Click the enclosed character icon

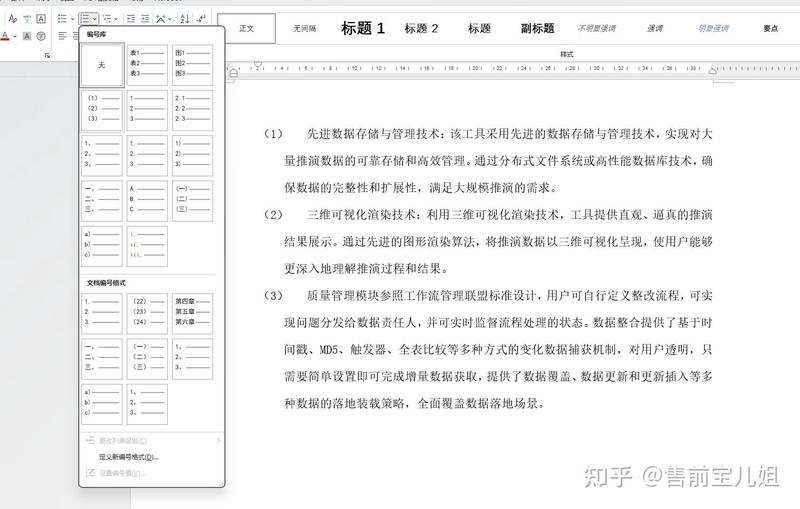pos(41,36)
